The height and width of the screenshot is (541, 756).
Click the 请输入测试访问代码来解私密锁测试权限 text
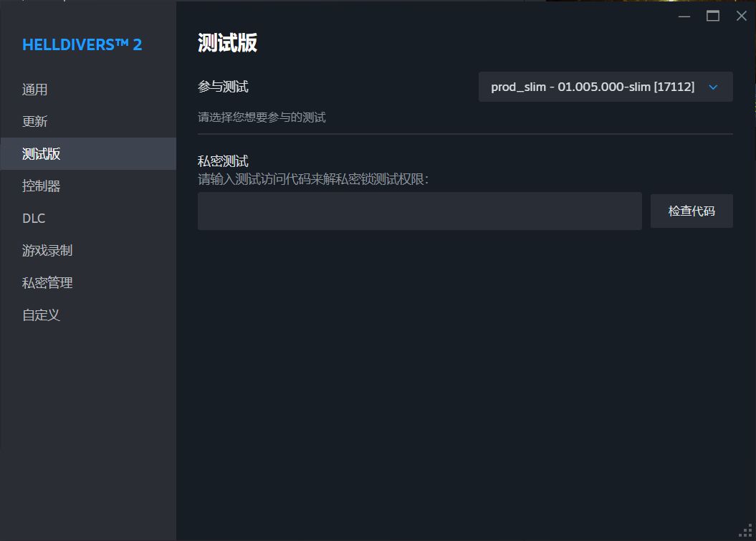click(x=313, y=179)
